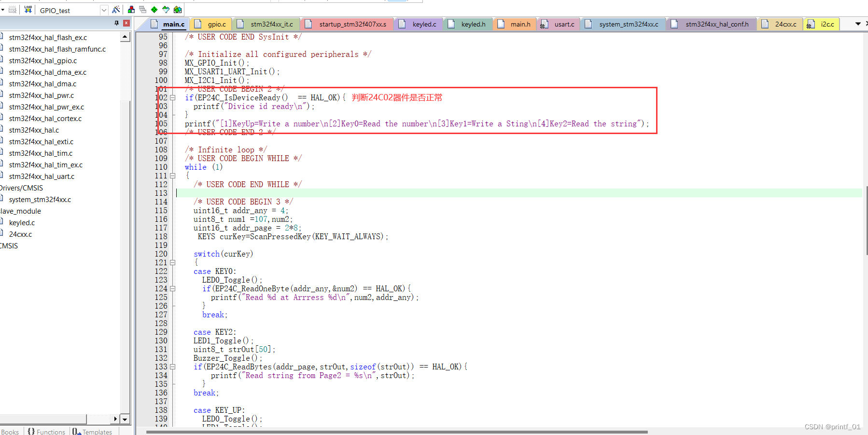Select stm32f4xx_hal_dma_ex.c in project tree
This screenshot has height=435, width=868.
(x=48, y=72)
